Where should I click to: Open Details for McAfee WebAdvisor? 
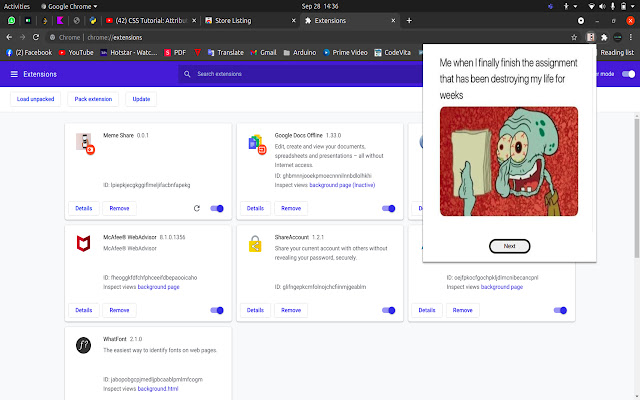pyautogui.click(x=84, y=310)
